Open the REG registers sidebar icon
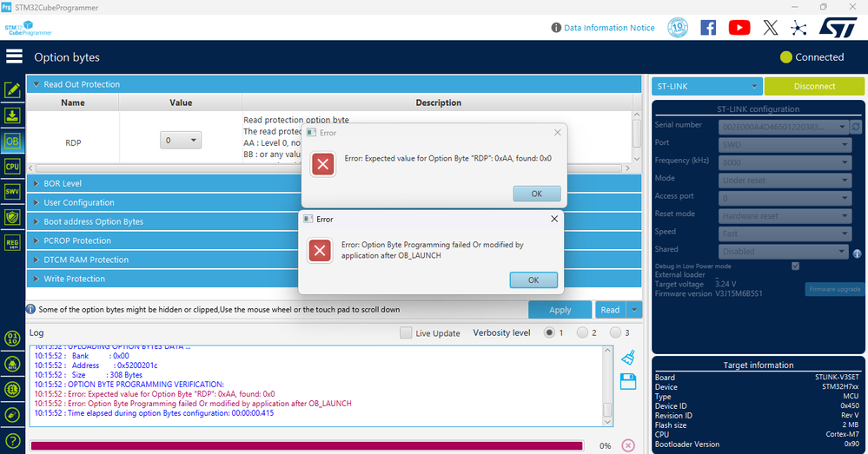Image resolution: width=868 pixels, height=454 pixels. (12, 243)
